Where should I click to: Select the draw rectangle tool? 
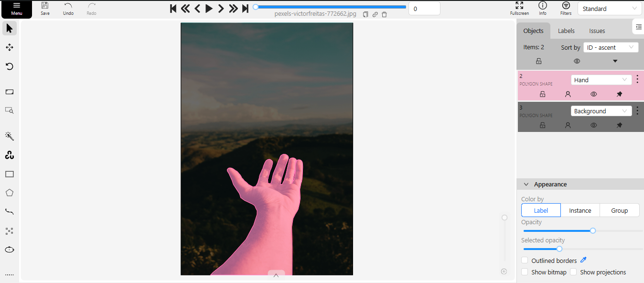(x=9, y=174)
